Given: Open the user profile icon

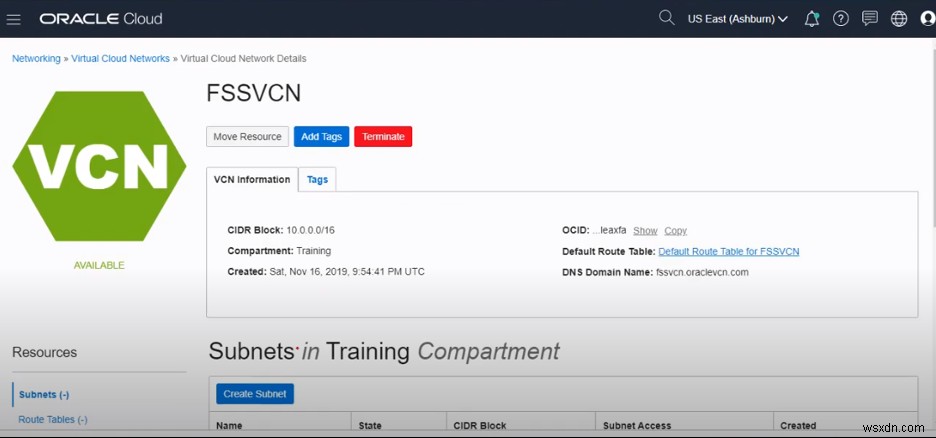Looking at the screenshot, I should point(928,19).
